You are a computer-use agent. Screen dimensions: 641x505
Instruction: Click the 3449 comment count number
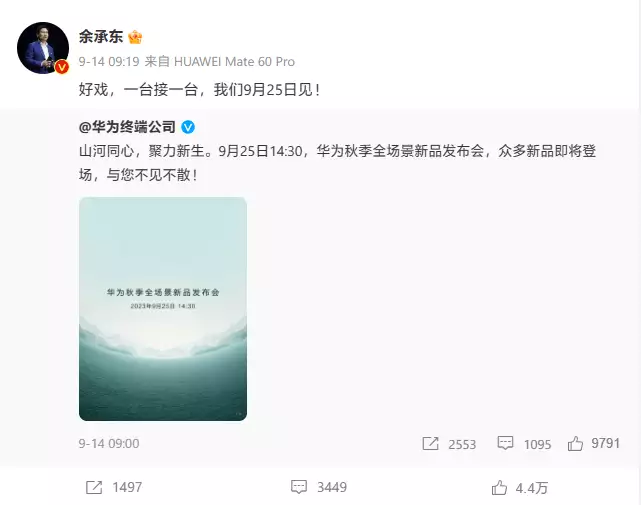click(332, 487)
